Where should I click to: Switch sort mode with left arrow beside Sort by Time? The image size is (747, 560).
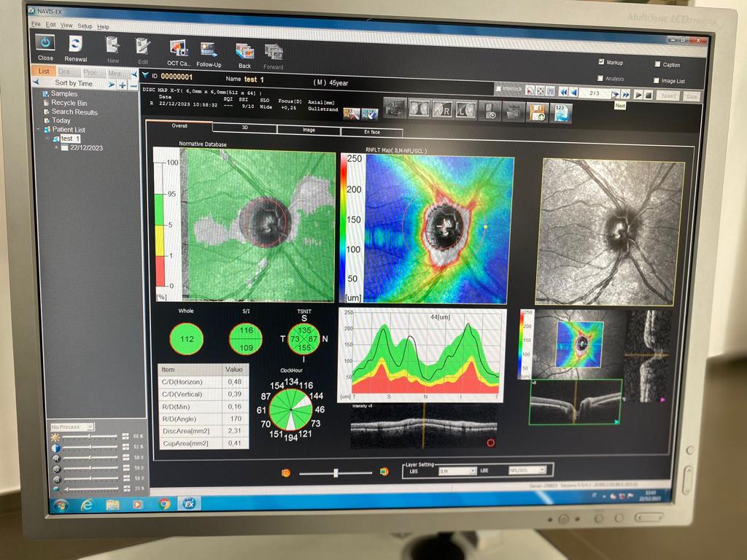pyautogui.click(x=36, y=82)
